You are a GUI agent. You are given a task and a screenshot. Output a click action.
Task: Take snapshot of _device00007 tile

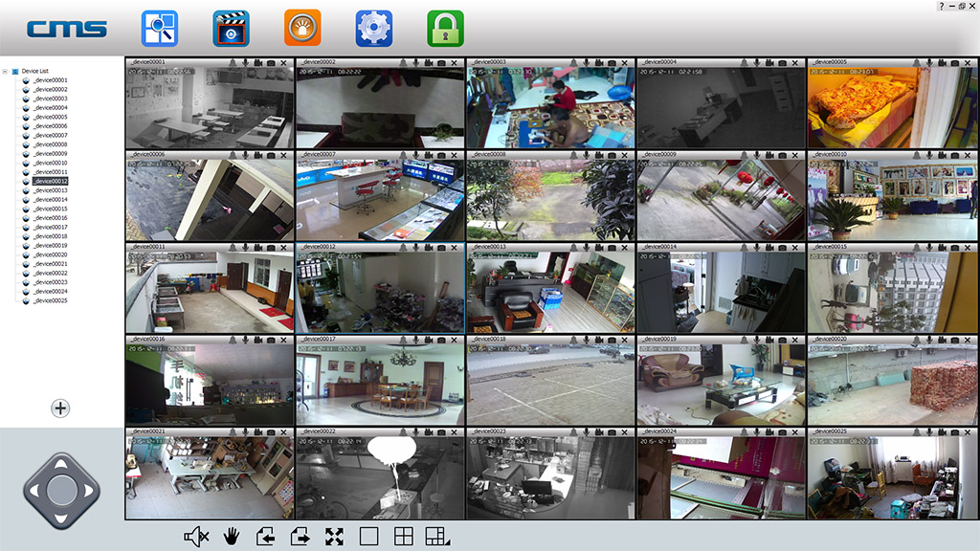[441, 156]
